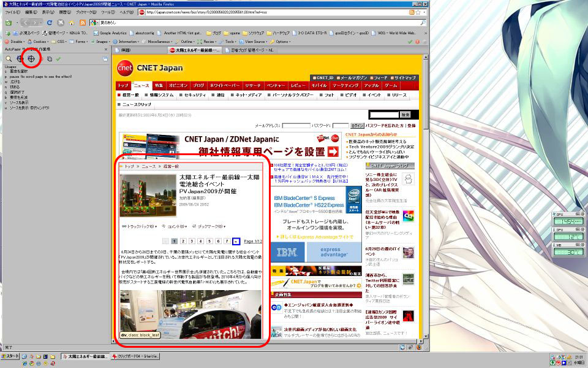Click the next-page arrow after page 7
588x368 pixels.
coord(236,241)
